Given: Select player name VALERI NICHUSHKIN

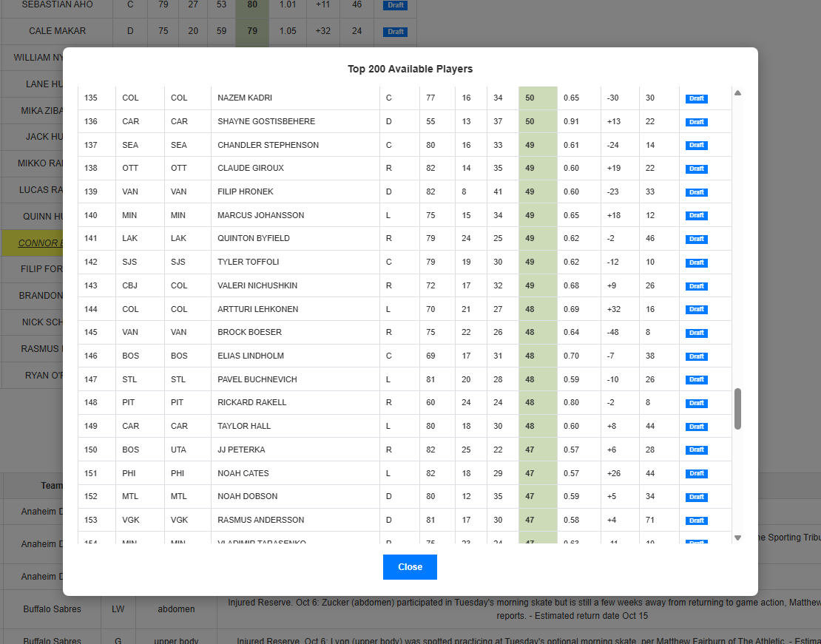Looking at the screenshot, I should (x=257, y=285).
